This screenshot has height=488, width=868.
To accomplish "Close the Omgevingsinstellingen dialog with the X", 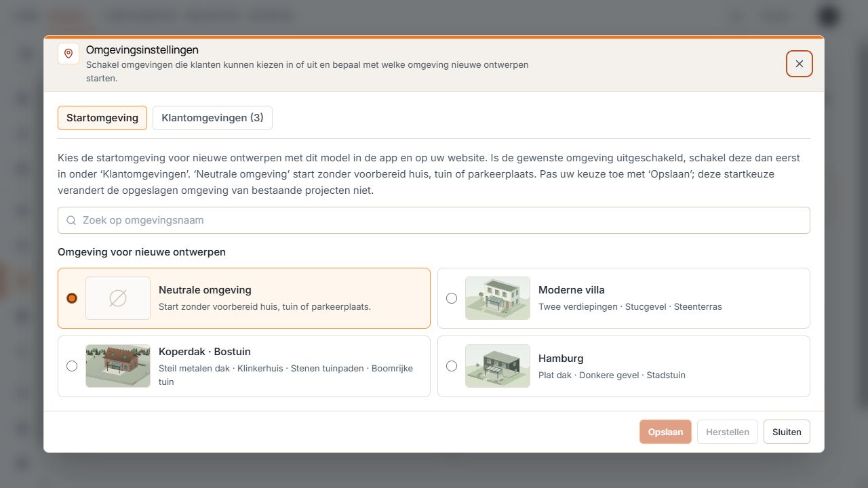I will click(800, 64).
